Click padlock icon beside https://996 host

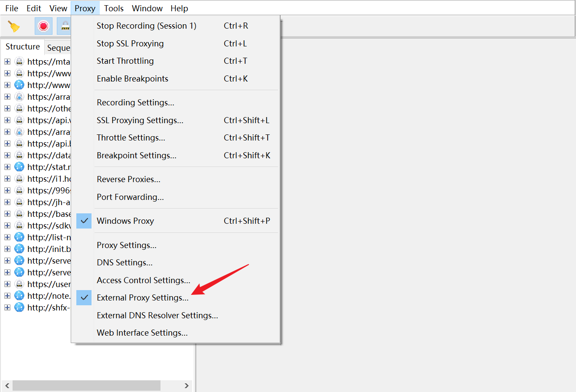coord(19,190)
